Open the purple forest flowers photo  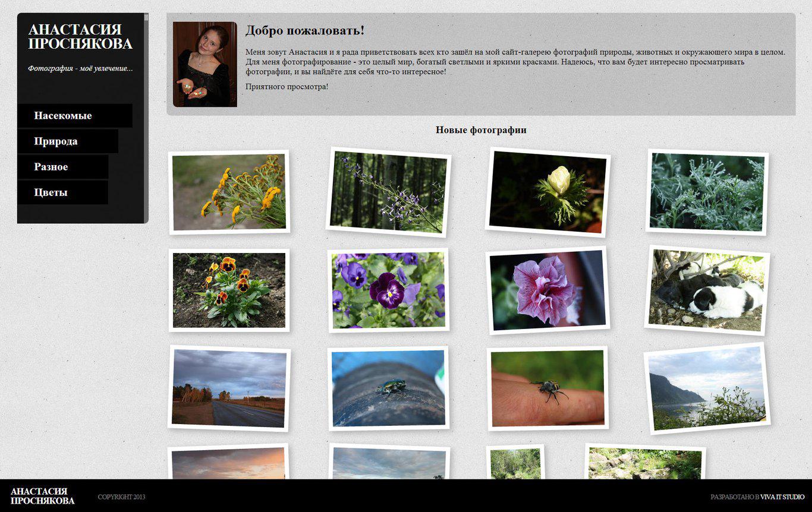click(388, 191)
